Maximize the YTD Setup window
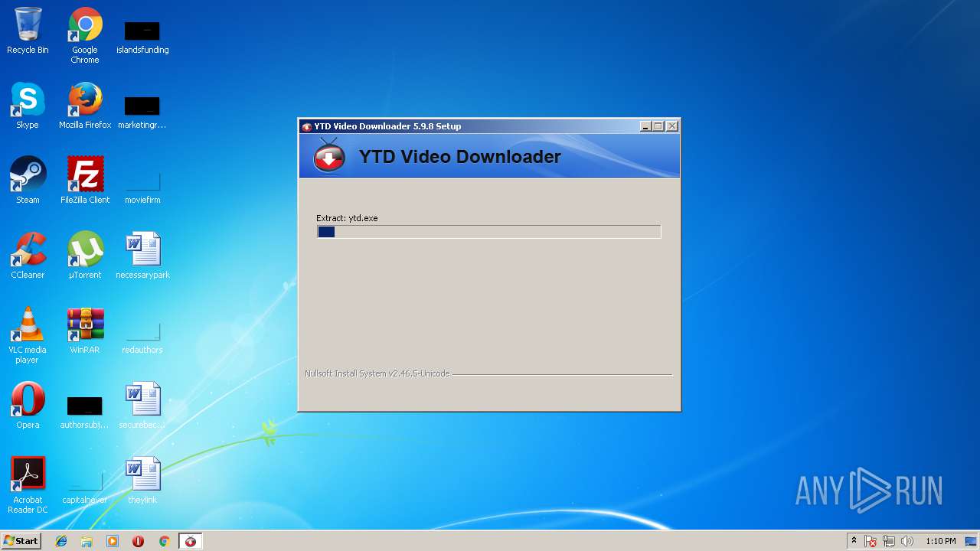 658,126
